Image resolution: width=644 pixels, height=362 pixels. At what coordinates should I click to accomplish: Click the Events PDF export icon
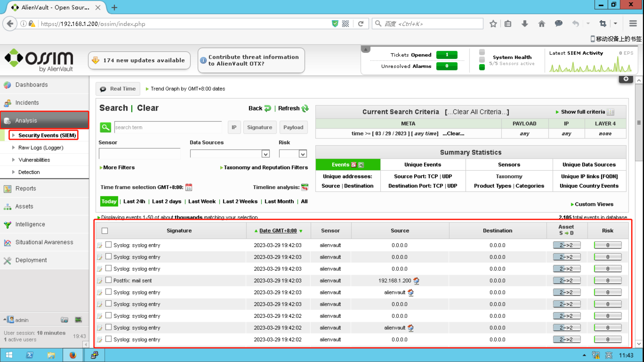tap(353, 165)
